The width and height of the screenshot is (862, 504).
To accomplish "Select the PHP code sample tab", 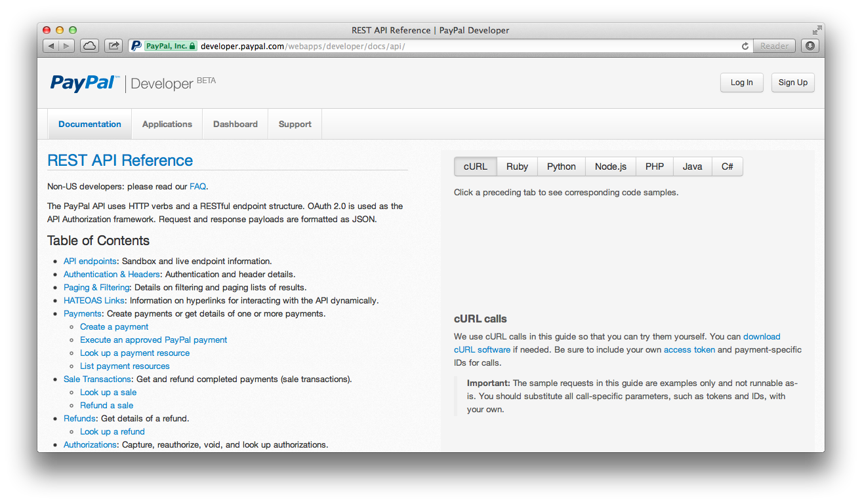I will click(x=655, y=166).
